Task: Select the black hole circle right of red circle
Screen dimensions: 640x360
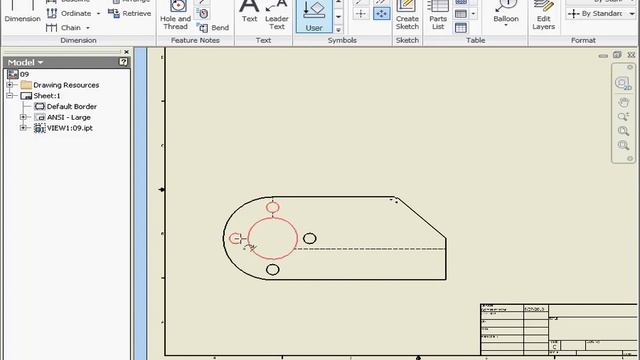Action: coord(309,238)
